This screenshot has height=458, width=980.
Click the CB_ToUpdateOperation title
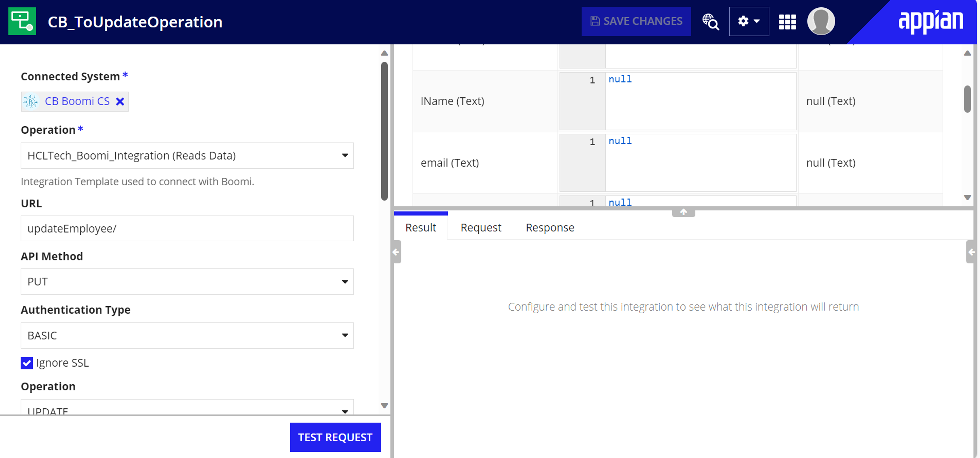(135, 22)
